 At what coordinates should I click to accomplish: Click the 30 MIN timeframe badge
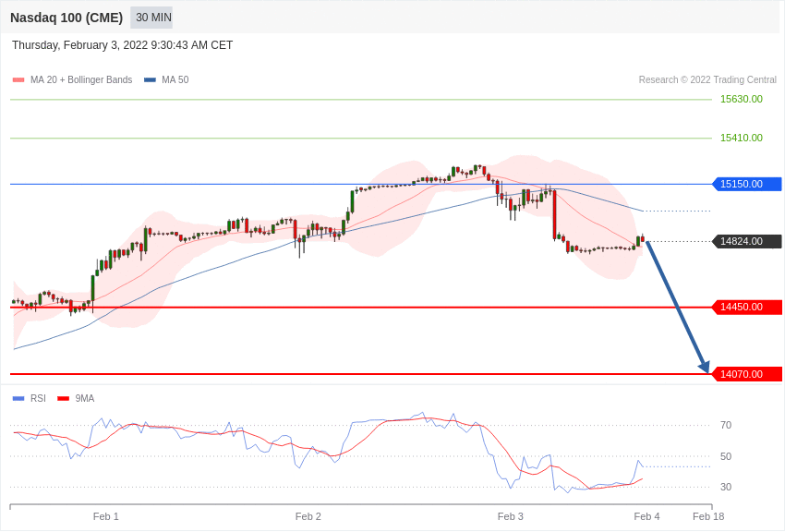pyautogui.click(x=151, y=18)
